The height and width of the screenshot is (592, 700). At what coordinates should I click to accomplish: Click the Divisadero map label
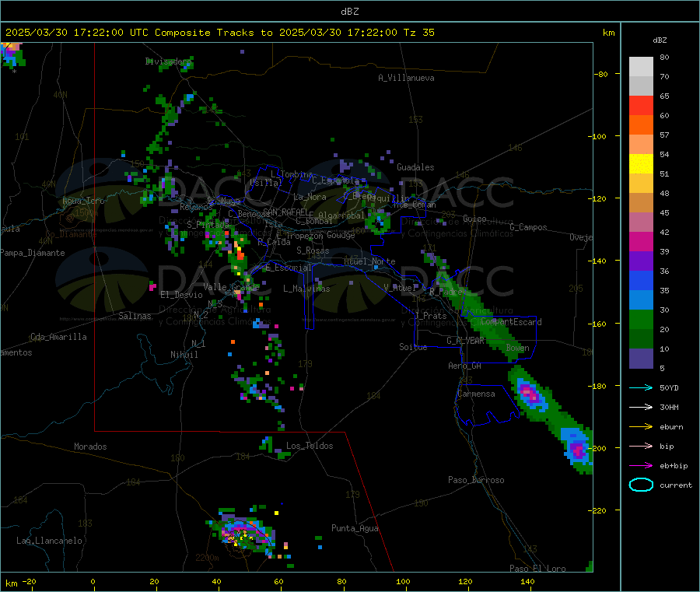(x=168, y=61)
